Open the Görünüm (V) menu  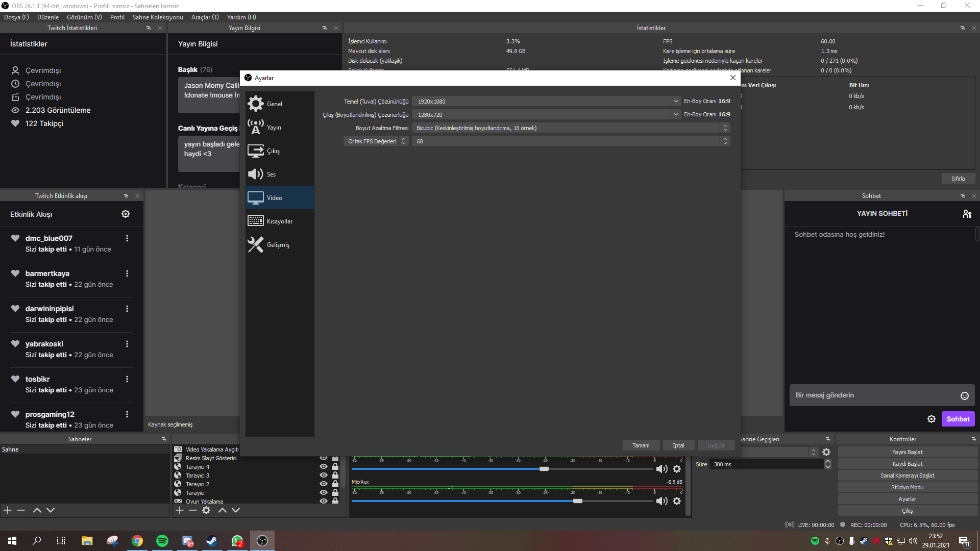pyautogui.click(x=84, y=17)
